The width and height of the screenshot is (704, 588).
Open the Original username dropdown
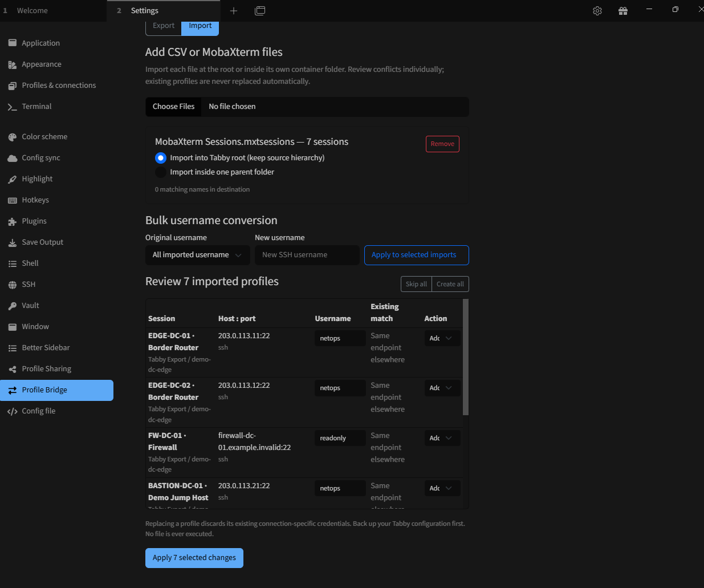point(198,255)
